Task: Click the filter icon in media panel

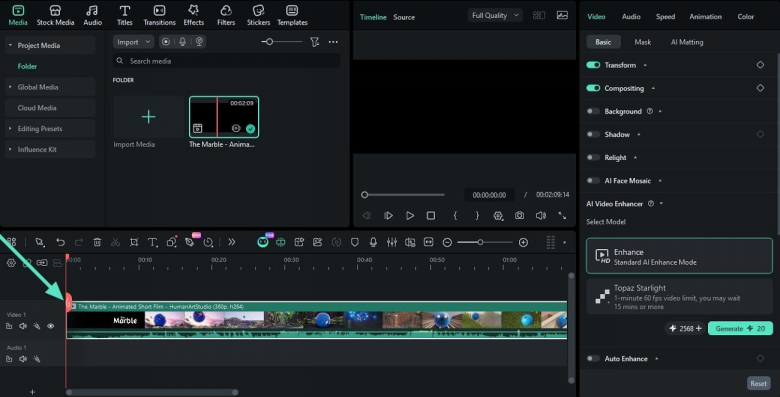Action: [x=314, y=42]
